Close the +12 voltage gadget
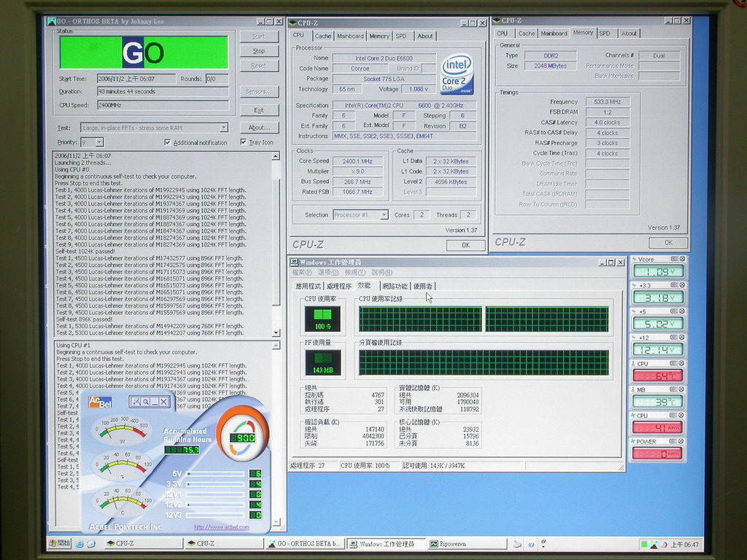 [x=682, y=337]
